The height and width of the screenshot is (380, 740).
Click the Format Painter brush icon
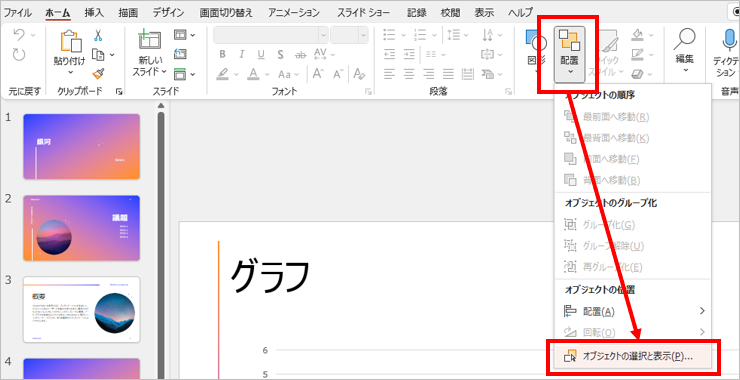(98, 74)
